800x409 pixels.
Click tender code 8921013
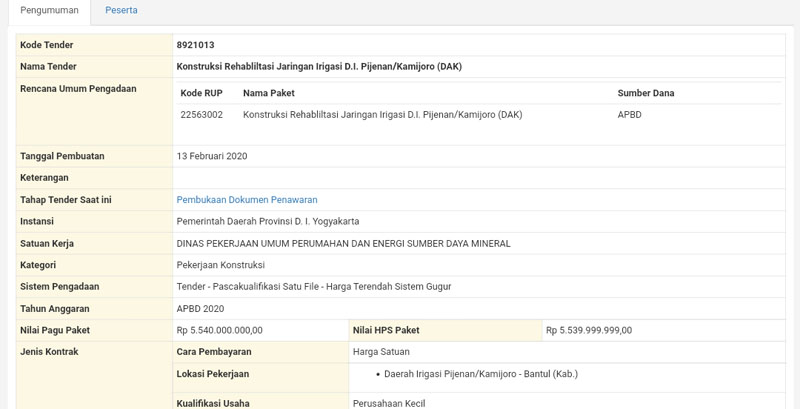195,45
